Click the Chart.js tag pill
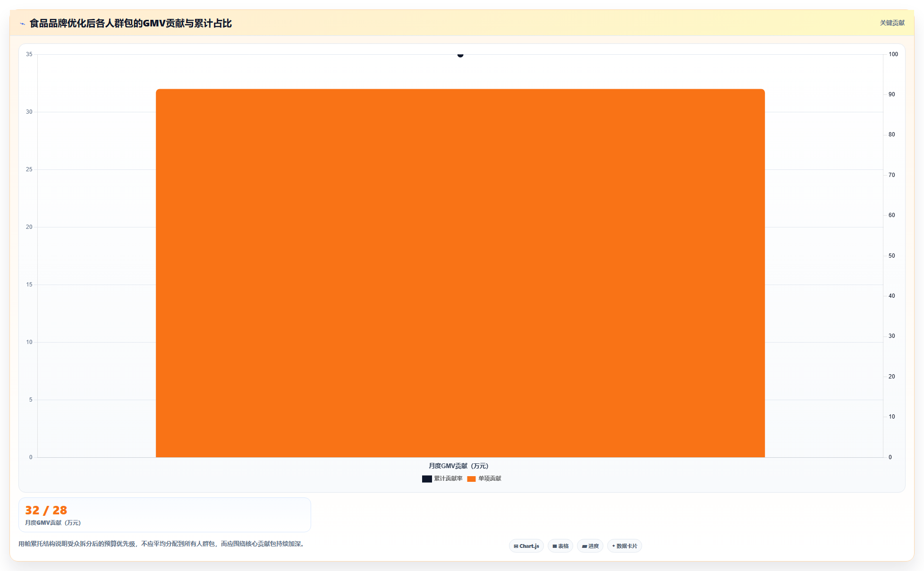 click(526, 546)
